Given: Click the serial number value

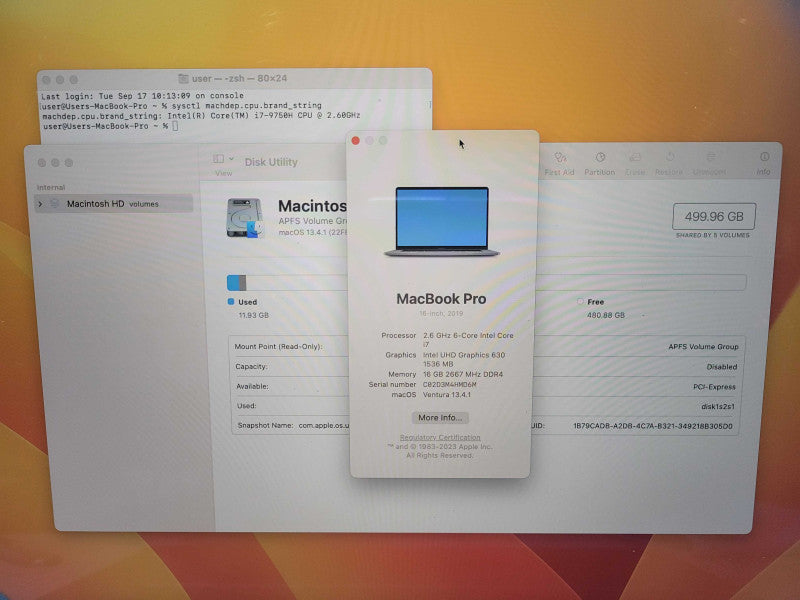Looking at the screenshot, I should (449, 384).
